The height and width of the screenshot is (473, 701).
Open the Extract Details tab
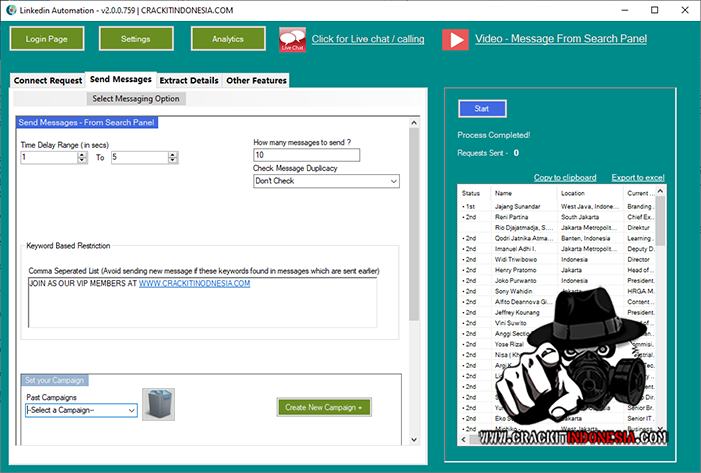(189, 80)
